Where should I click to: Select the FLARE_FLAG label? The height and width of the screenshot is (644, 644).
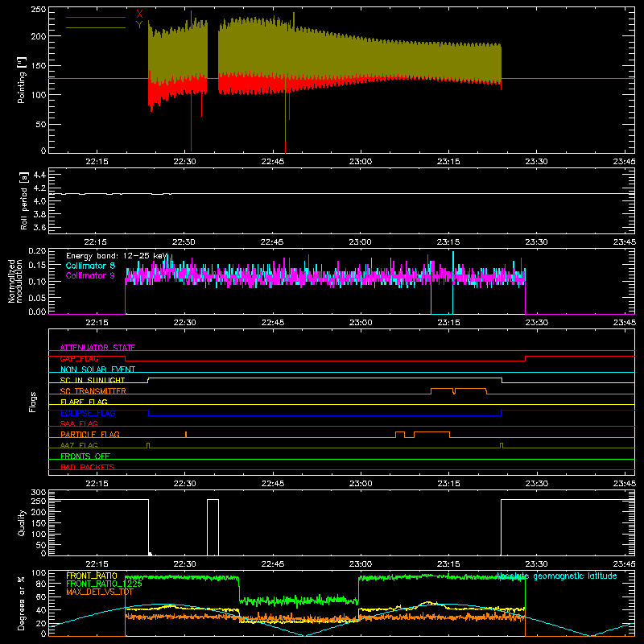[84, 402]
